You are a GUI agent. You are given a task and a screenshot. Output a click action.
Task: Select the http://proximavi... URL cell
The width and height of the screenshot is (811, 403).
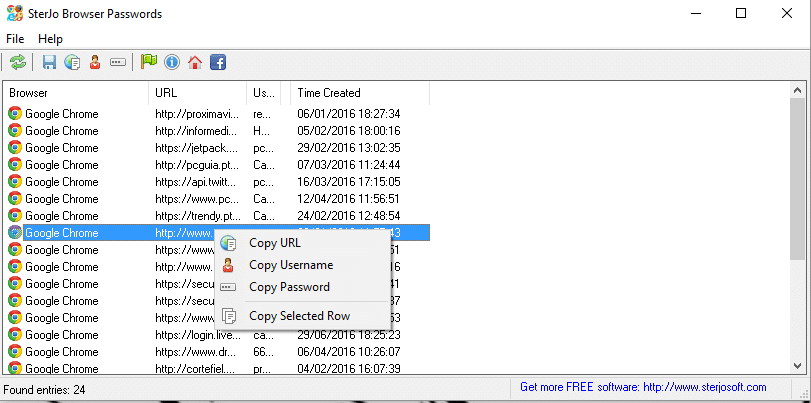[x=198, y=114]
